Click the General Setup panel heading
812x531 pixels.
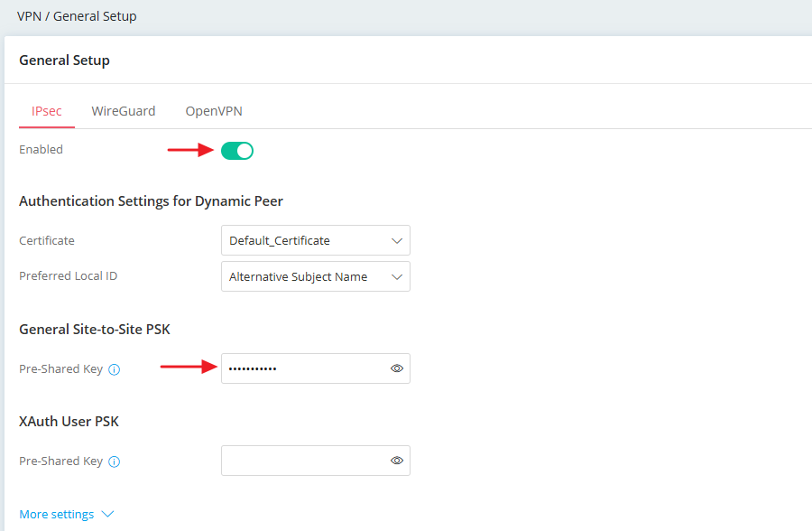point(65,61)
